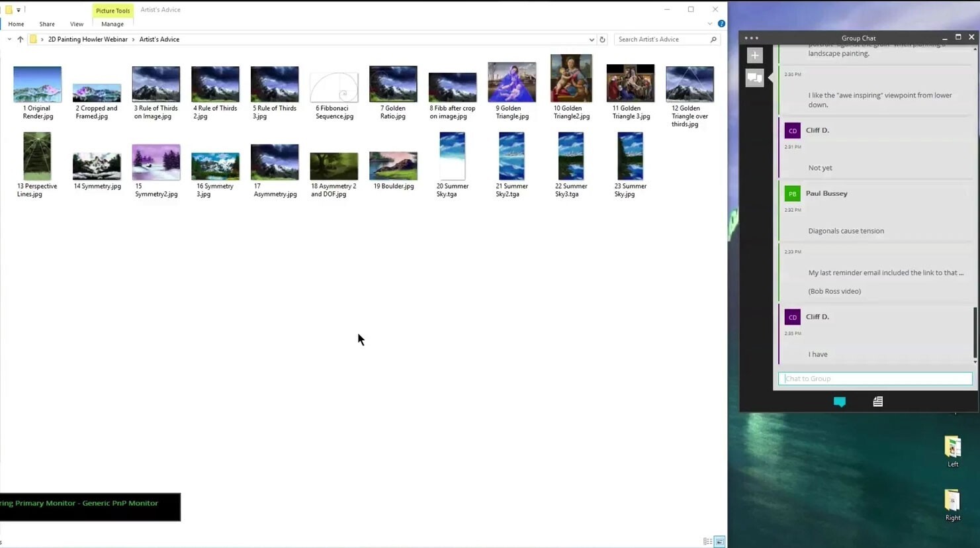Expand the address bar history dropdown
Image resolution: width=980 pixels, height=548 pixels.
tap(592, 40)
